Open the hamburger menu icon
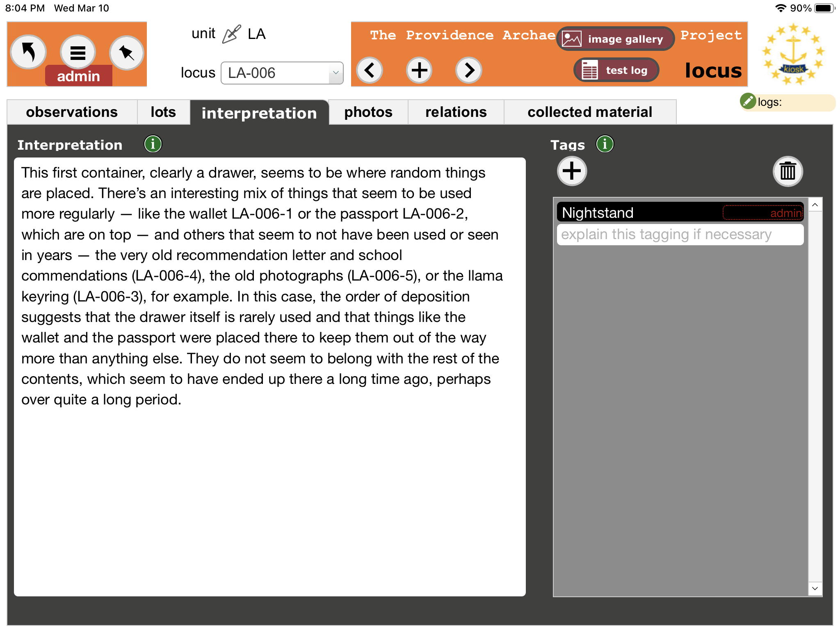The image size is (840, 630). click(x=78, y=52)
